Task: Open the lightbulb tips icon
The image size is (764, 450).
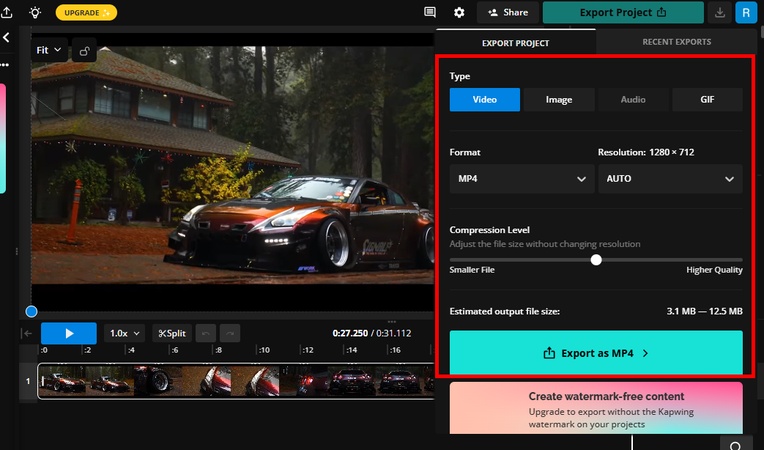Action: [x=35, y=12]
